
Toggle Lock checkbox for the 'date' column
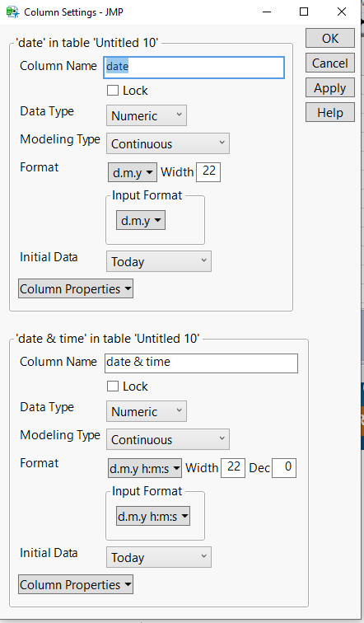tap(113, 91)
